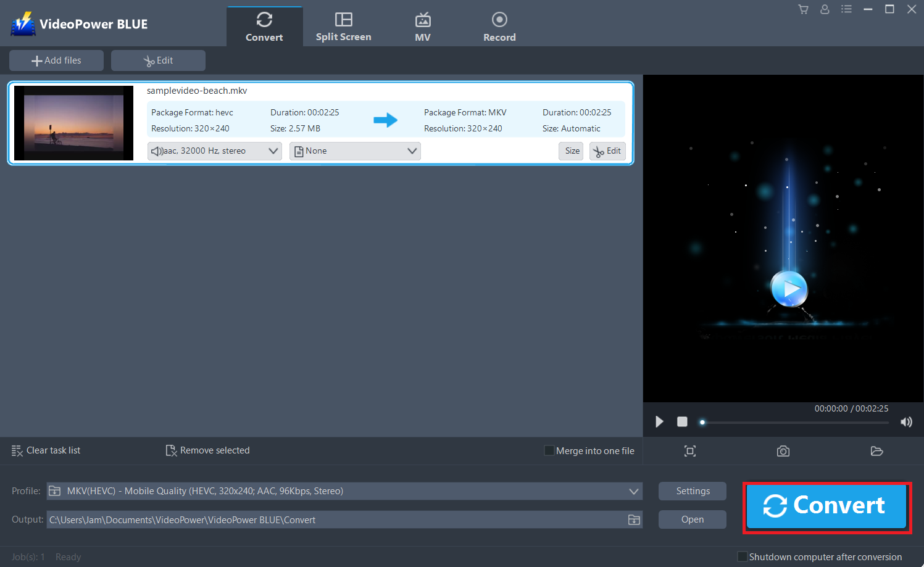Clear the task list
Viewport: 924px width, 567px height.
[46, 450]
